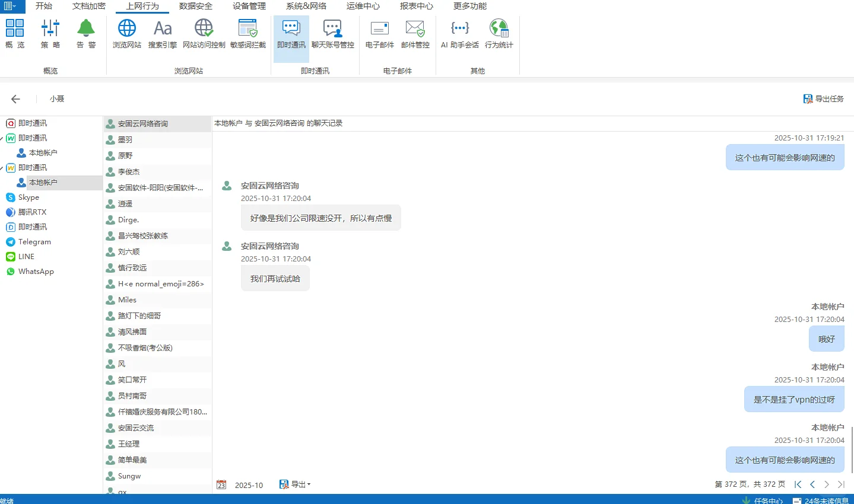Open the 策略 policy settings icon
854x504 pixels.
pyautogui.click(x=50, y=34)
